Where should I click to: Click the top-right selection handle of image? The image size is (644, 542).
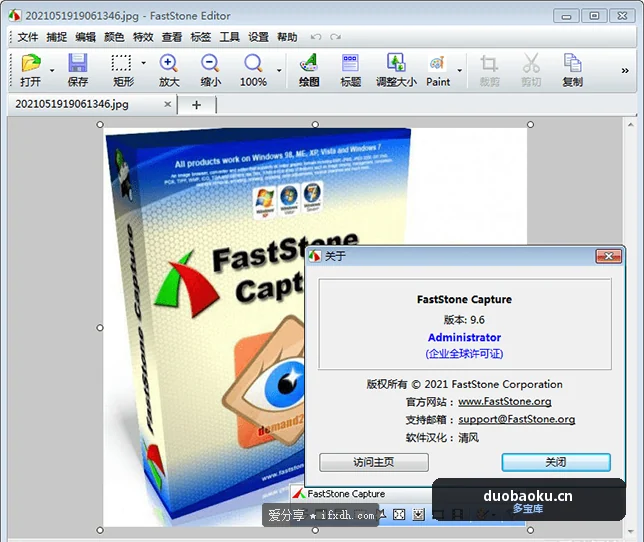coord(530,124)
